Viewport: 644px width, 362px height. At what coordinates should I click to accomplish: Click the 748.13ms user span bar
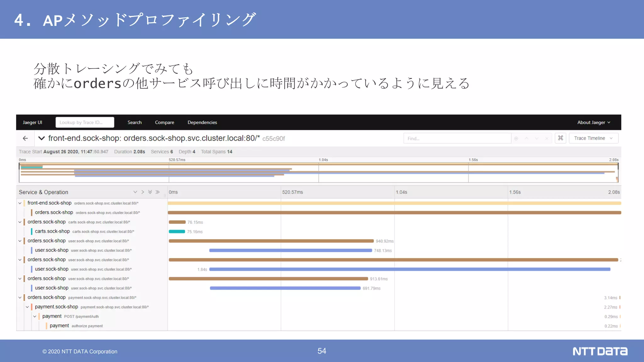(291, 250)
